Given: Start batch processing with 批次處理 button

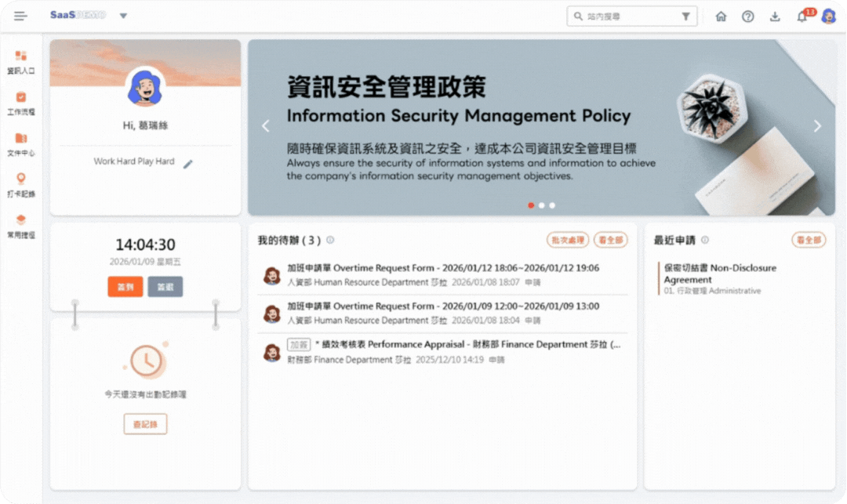Looking at the screenshot, I should [x=567, y=240].
